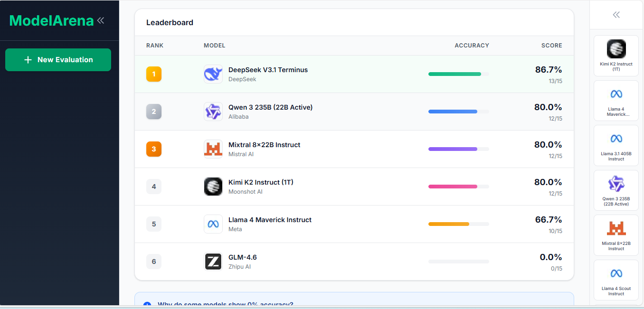Image resolution: width=644 pixels, height=309 pixels.
Task: Click the blue Qwen 3 accuracy bar
Action: click(453, 112)
